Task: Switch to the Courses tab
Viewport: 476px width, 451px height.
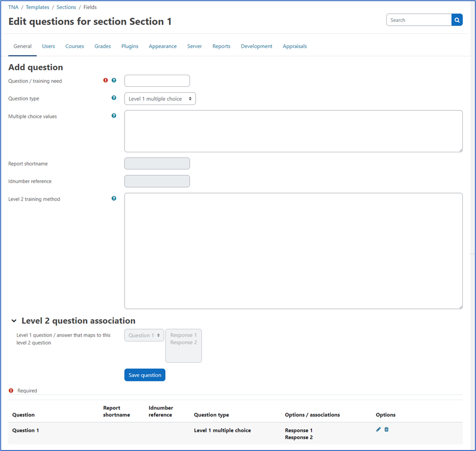Action: 75,46
